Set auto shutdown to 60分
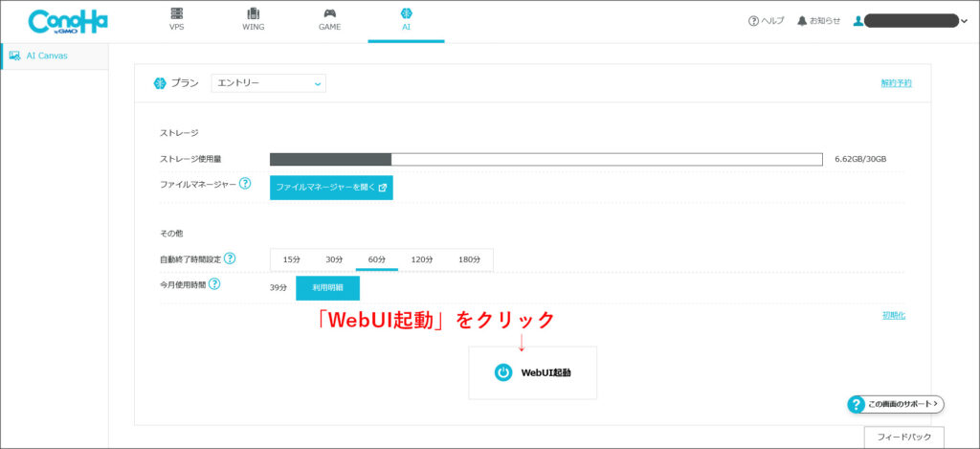The height and width of the screenshot is (449, 980). click(x=377, y=259)
